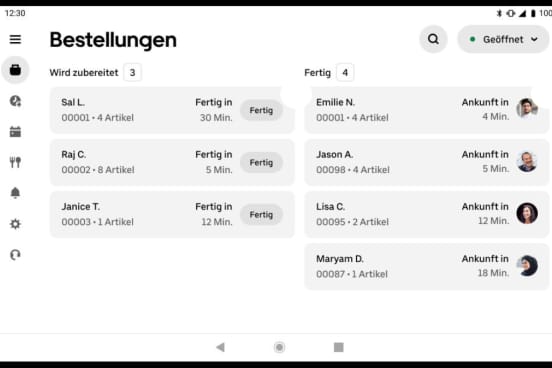
Task: Open notifications bell icon
Action: [x=15, y=193]
